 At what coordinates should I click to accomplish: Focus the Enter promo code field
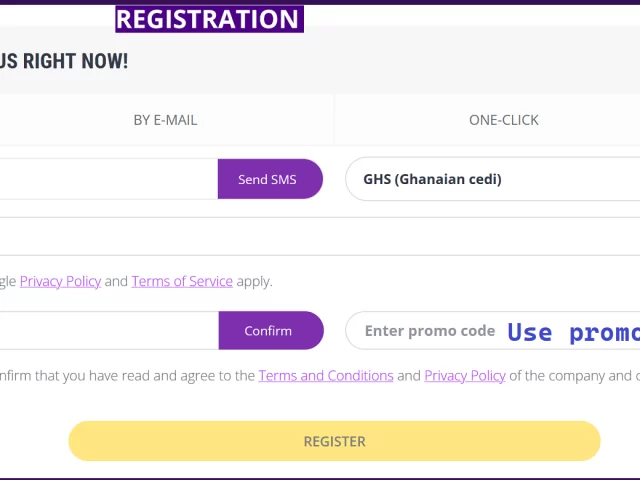pos(493,330)
